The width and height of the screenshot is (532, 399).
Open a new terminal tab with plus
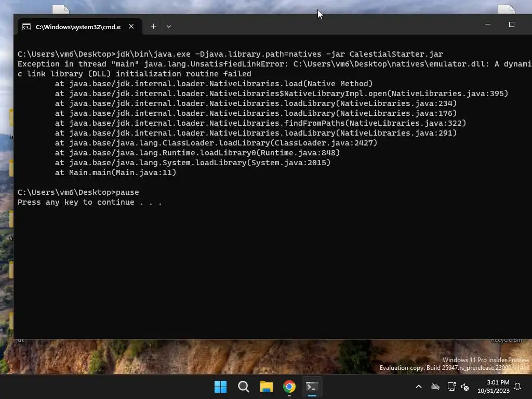pyautogui.click(x=153, y=26)
